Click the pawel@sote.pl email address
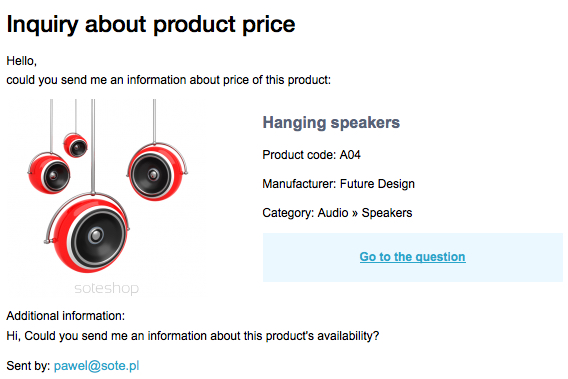The width and height of the screenshot is (568, 379). pos(96,366)
